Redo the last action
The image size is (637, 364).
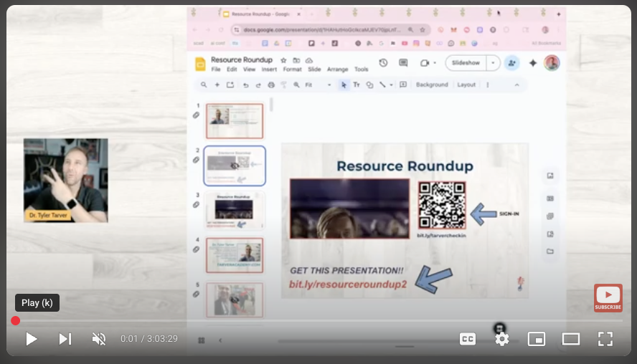click(258, 85)
